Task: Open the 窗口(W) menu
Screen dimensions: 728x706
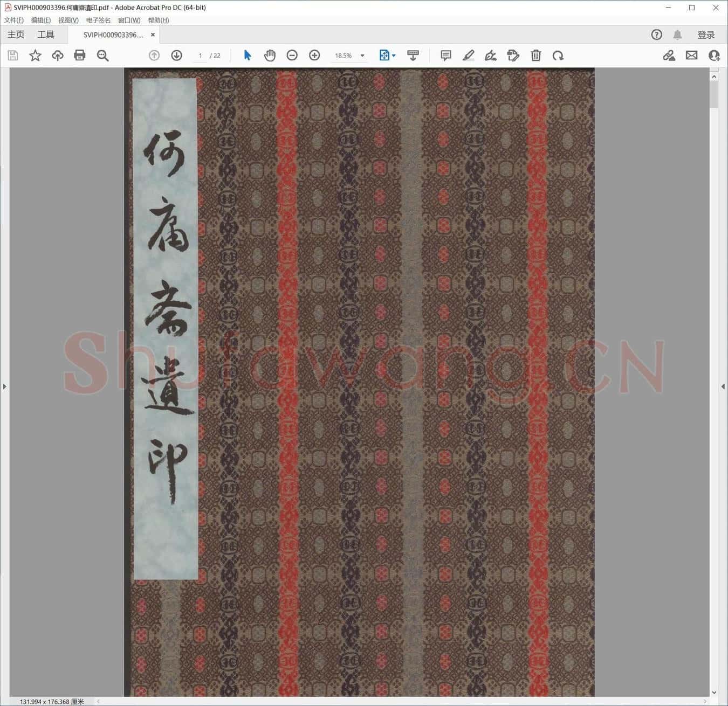Action: point(129,20)
